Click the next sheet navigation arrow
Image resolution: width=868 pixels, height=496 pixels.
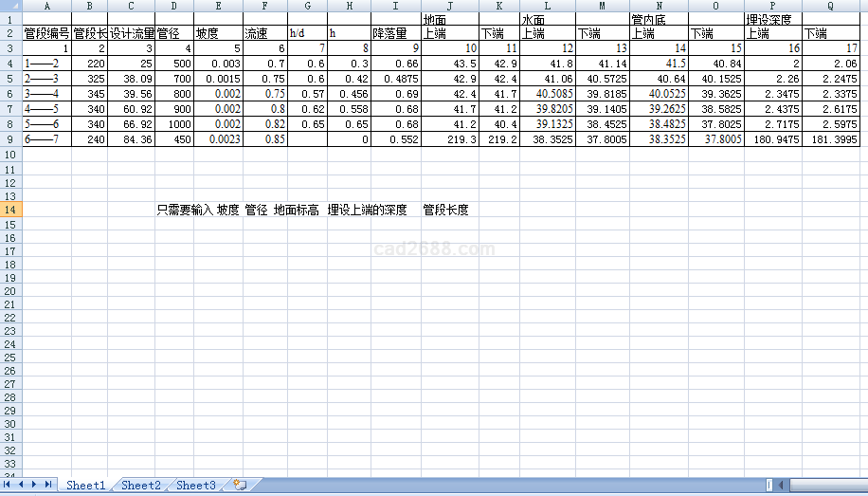pyautogui.click(x=35, y=485)
